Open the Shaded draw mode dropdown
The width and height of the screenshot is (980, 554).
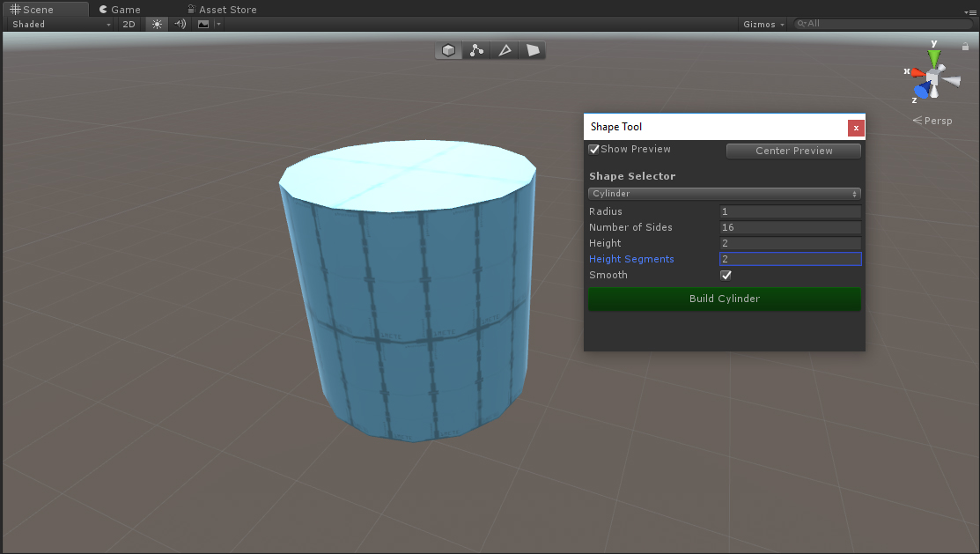tap(60, 24)
